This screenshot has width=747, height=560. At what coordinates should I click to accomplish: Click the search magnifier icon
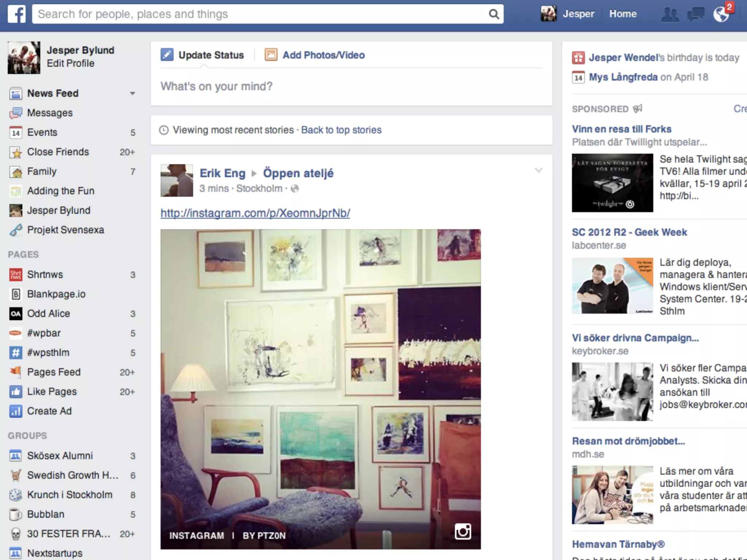pos(494,14)
